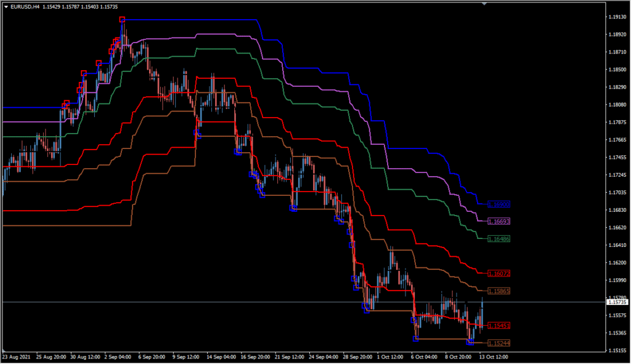Click the 1.19130 value on the price scale
The height and width of the screenshot is (364, 631).
pos(617,17)
